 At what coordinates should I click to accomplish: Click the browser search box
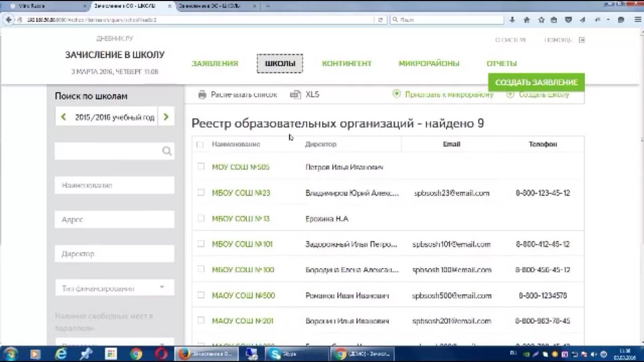pyautogui.click(x=446, y=20)
